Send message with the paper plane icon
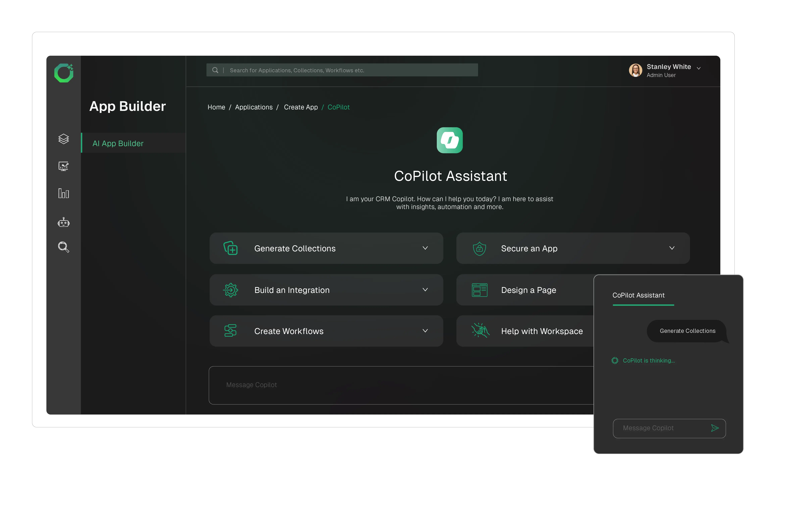The height and width of the screenshot is (532, 810). click(715, 428)
